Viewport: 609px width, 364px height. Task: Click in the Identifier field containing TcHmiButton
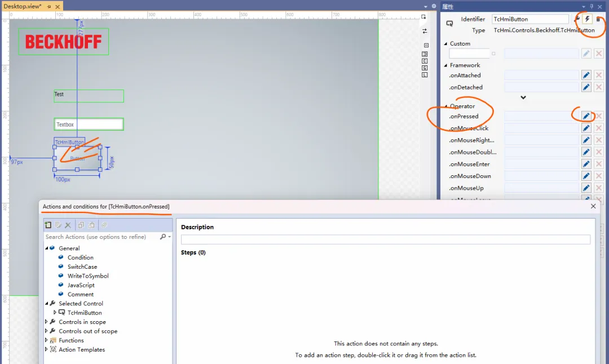[530, 19]
